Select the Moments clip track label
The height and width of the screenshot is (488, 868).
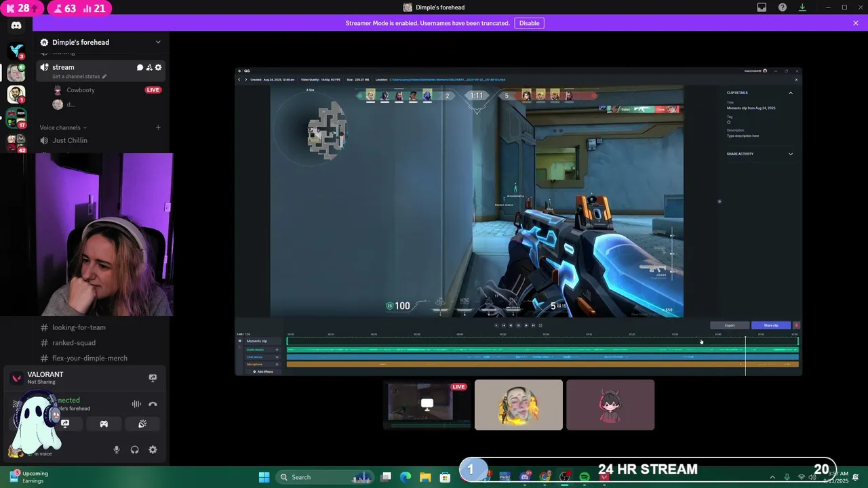(257, 341)
